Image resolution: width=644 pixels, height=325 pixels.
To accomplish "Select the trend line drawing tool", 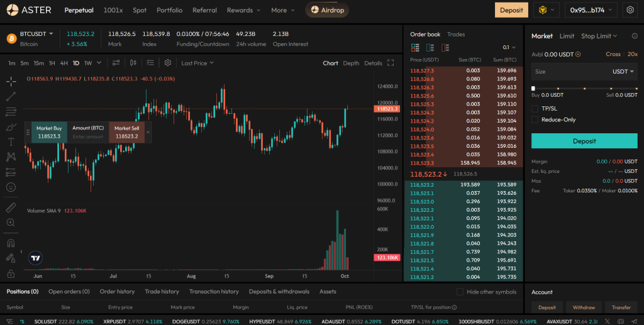I will [11, 97].
